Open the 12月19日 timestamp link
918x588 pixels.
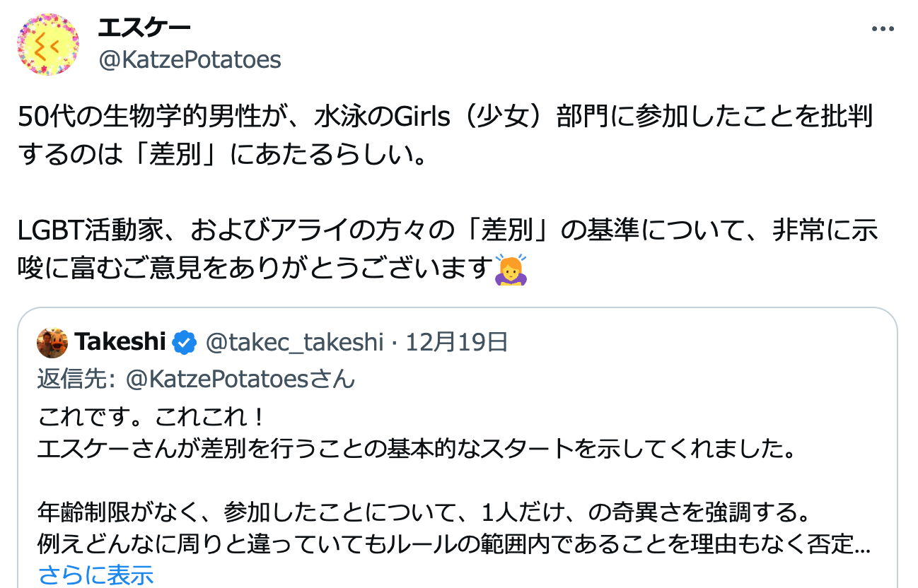click(x=458, y=343)
